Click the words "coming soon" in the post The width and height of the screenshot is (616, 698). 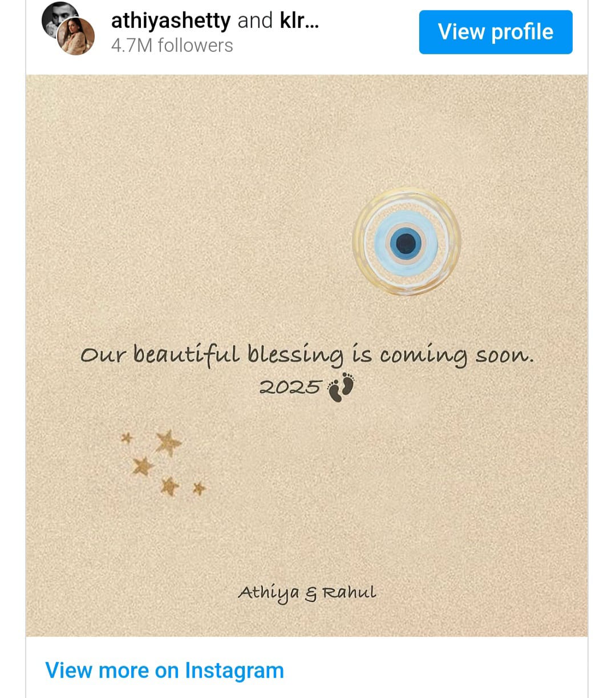coord(456,355)
